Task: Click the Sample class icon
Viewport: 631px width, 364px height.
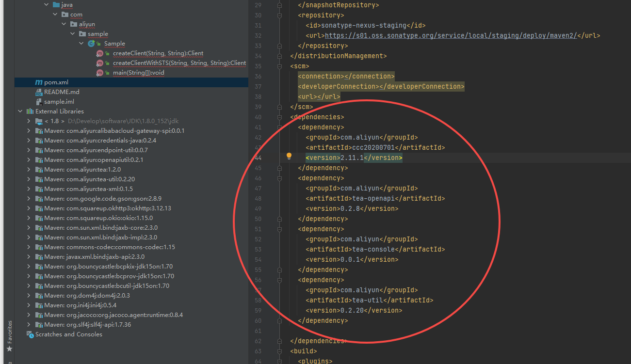Action: point(91,44)
